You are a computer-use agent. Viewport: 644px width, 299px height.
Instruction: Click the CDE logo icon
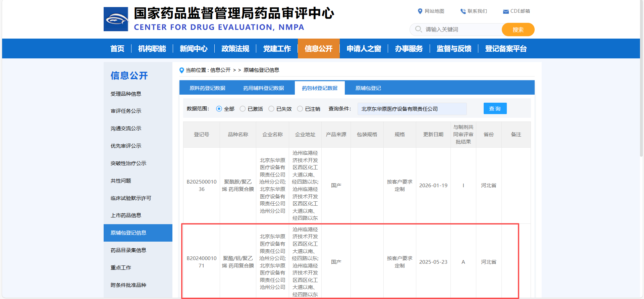116,19
